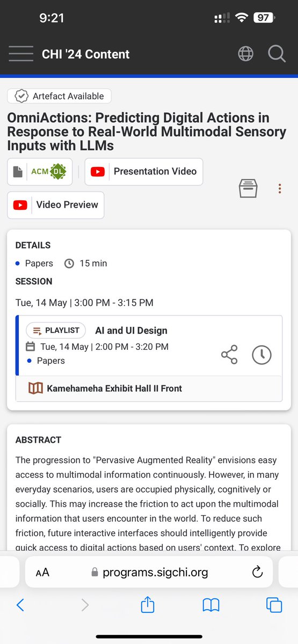Tap the CHI '24 Content title

click(86, 54)
